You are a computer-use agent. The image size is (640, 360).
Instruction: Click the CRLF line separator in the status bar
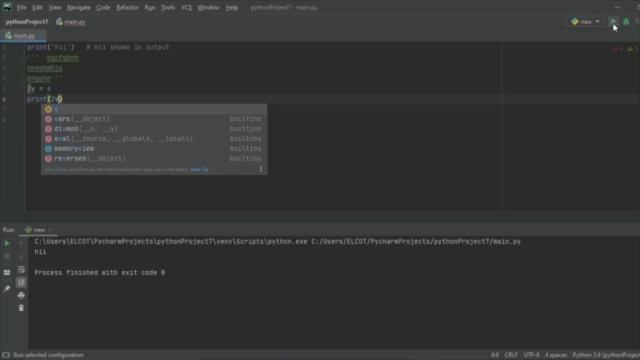(511, 355)
